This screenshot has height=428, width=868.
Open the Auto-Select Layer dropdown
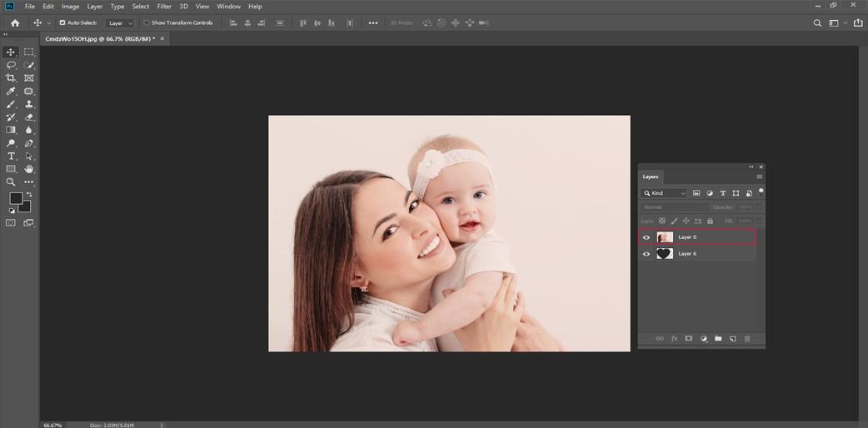click(120, 23)
